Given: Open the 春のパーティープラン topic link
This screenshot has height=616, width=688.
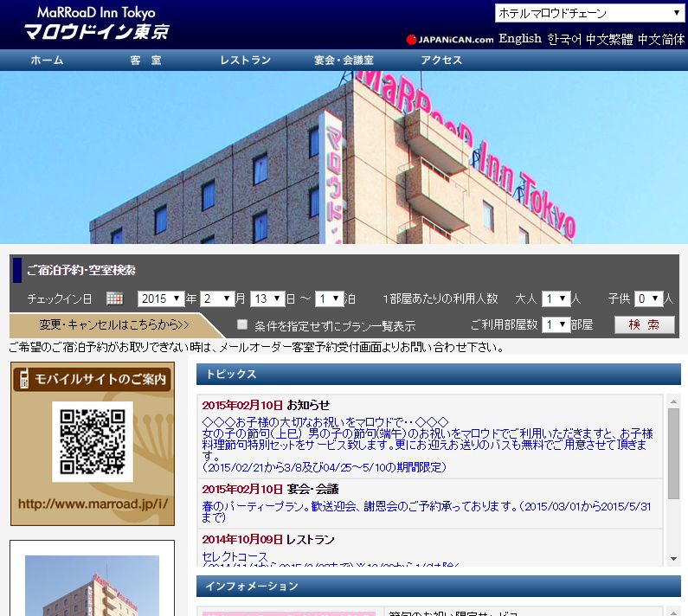Looking at the screenshot, I should click(x=427, y=511).
